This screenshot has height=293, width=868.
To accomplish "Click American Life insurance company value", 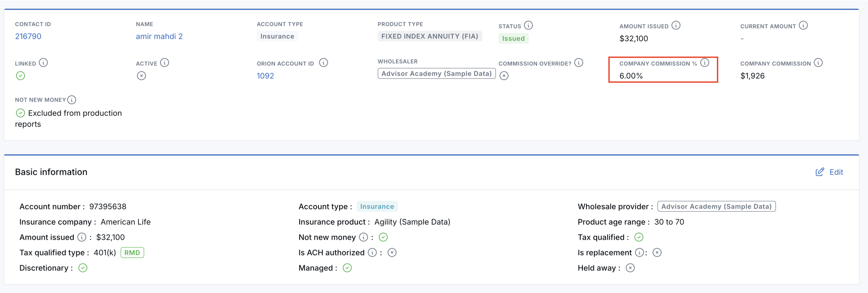I will click(x=126, y=222).
